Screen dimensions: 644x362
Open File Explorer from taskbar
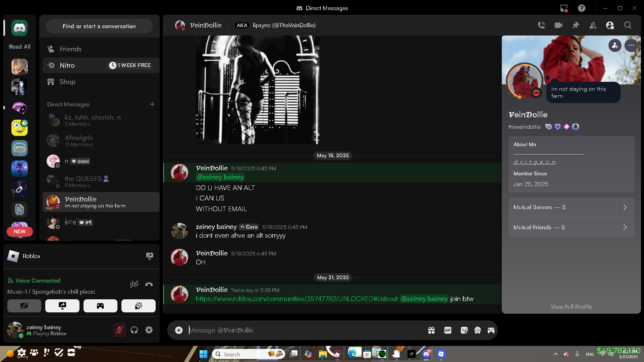tap(323, 354)
